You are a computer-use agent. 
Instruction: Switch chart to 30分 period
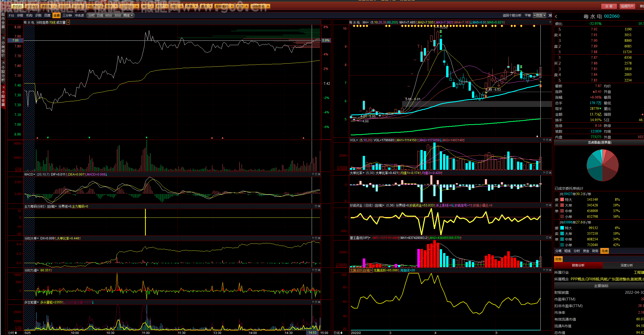pos(118,15)
